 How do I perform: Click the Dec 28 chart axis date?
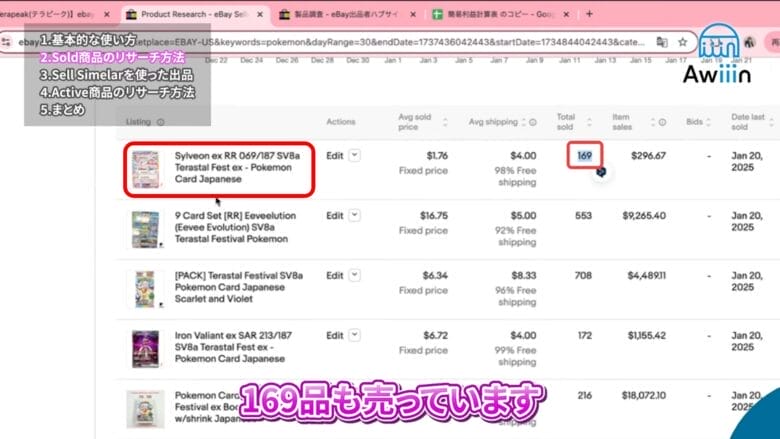322,60
